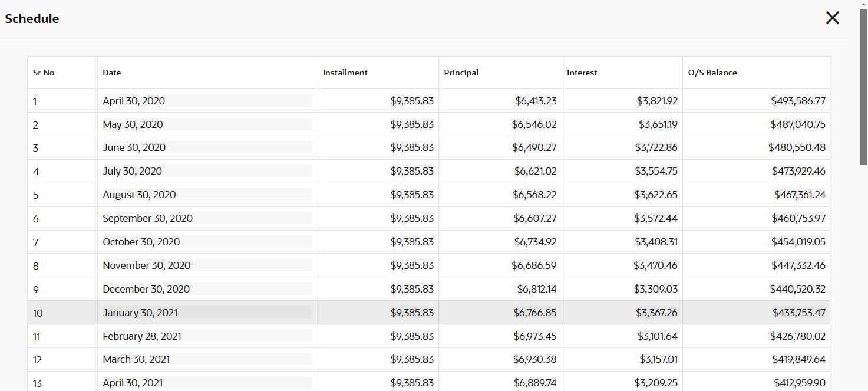Close the Schedule dialog
The width and height of the screenshot is (868, 391).
(x=832, y=18)
